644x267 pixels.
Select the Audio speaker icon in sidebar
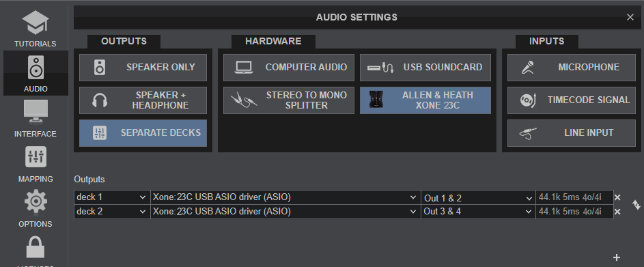click(36, 67)
